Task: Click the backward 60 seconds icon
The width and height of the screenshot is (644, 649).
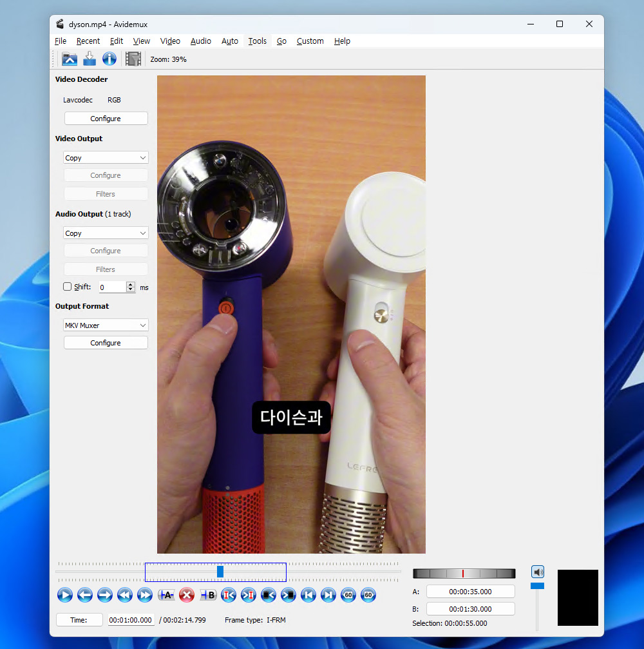Action: coord(348,595)
